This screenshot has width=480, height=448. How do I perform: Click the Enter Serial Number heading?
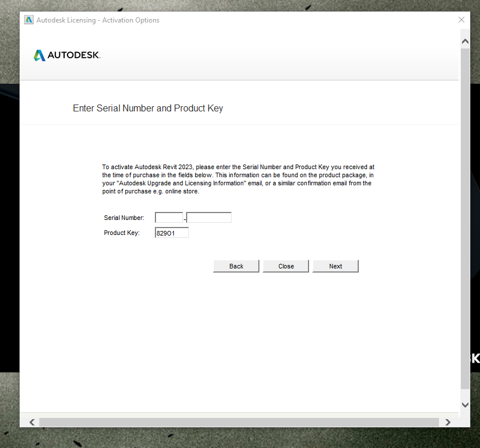148,109
